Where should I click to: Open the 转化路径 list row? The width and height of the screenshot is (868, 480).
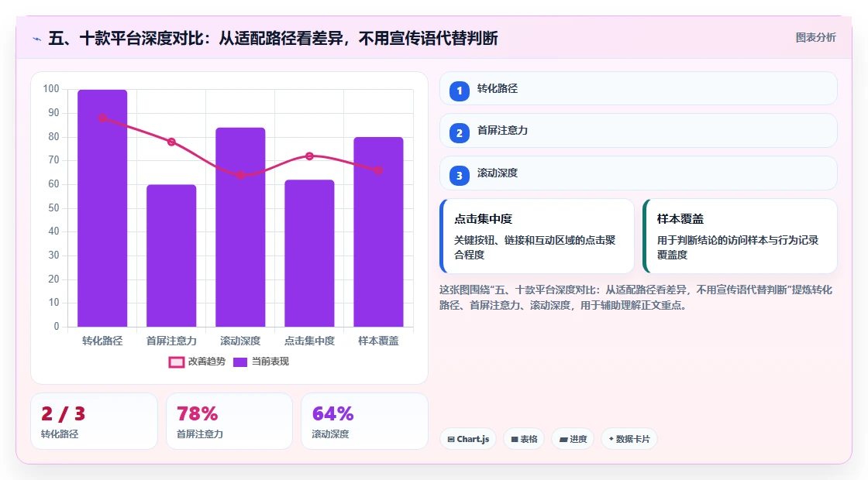tap(639, 88)
